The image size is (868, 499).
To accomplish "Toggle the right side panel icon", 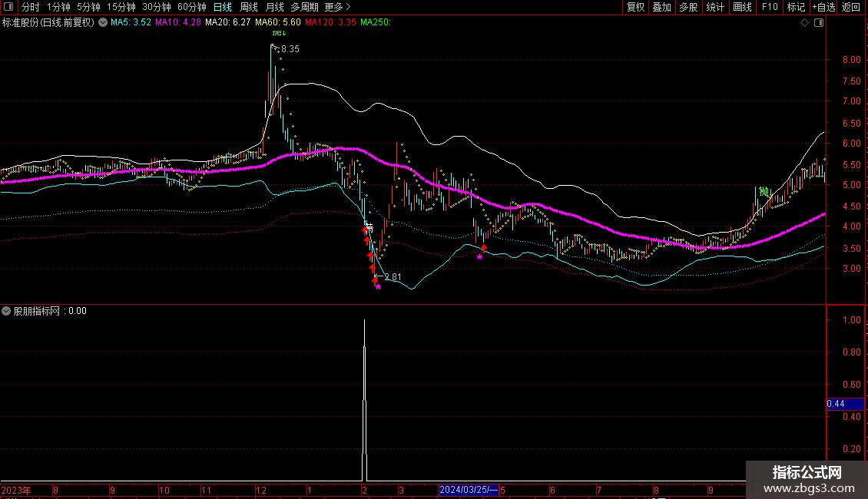I will point(818,23).
